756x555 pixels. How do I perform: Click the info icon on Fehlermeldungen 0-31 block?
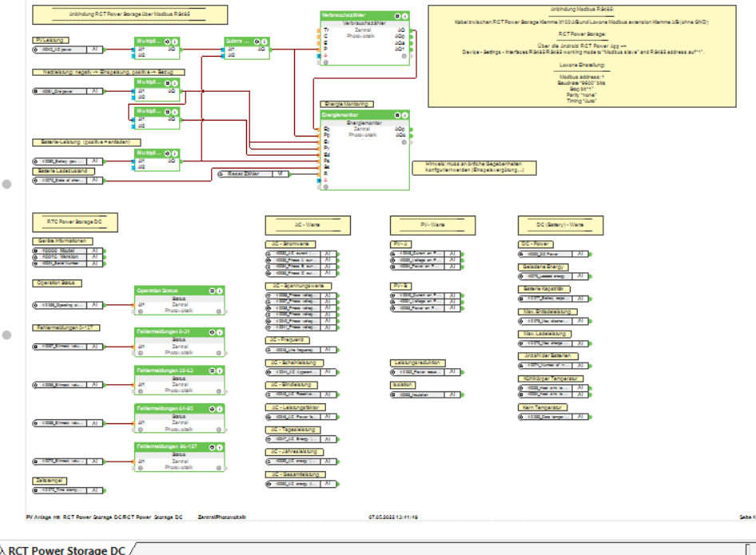220,332
